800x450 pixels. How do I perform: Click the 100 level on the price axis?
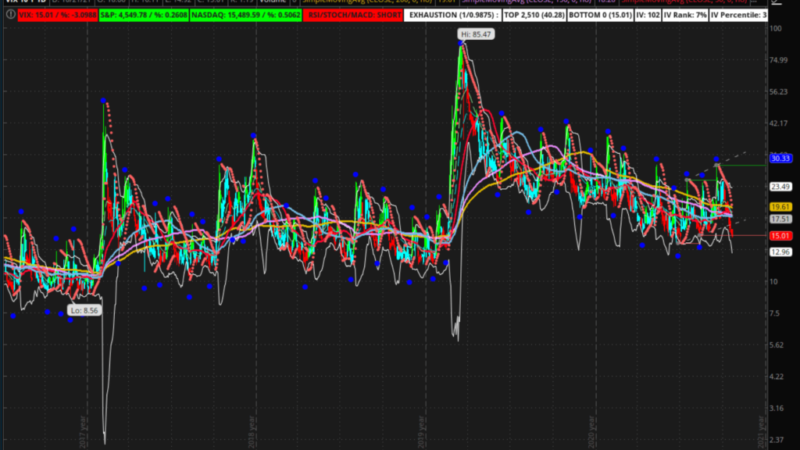776,29
